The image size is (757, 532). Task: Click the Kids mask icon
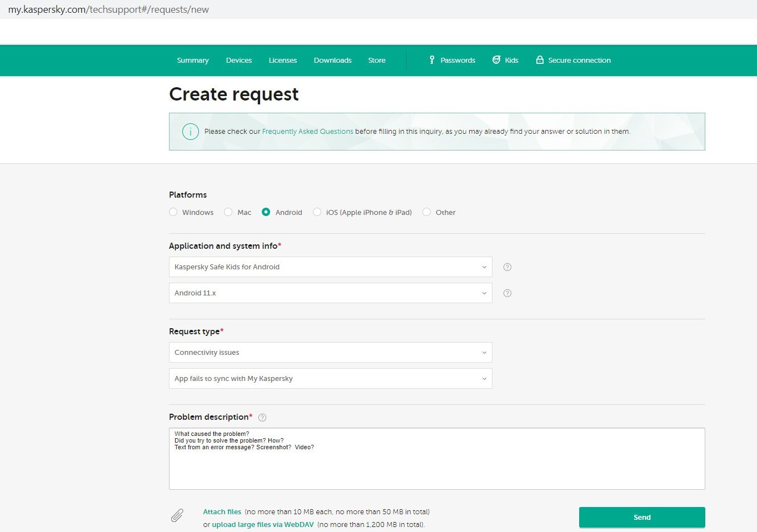(x=496, y=60)
